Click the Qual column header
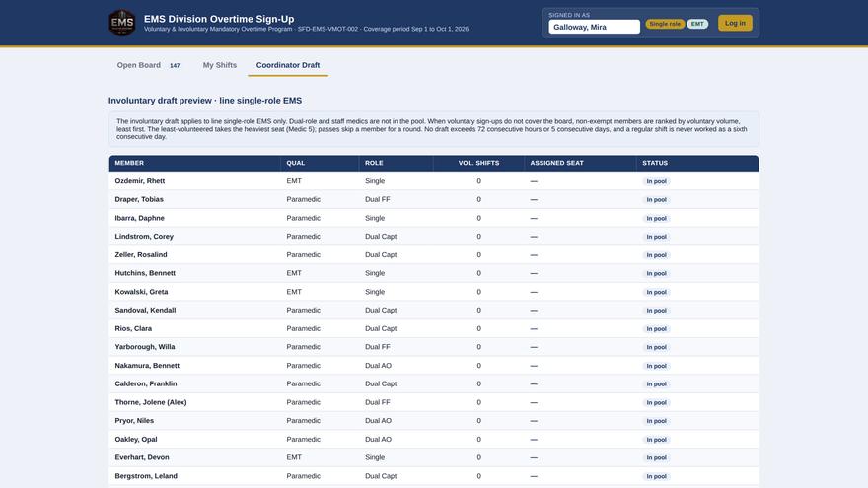 (296, 163)
